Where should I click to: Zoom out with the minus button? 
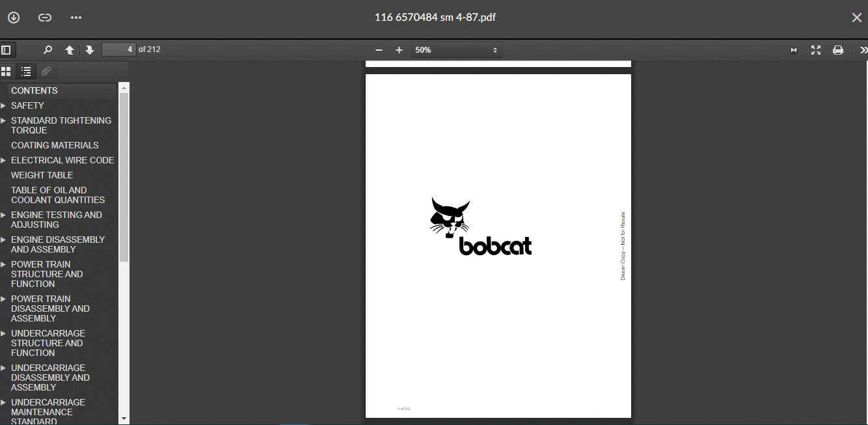pos(379,50)
